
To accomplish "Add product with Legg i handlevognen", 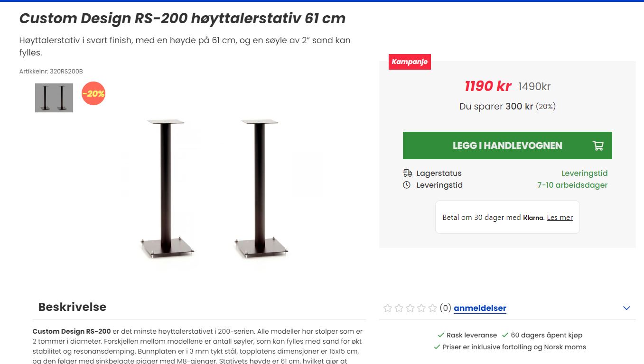I will (x=507, y=146).
